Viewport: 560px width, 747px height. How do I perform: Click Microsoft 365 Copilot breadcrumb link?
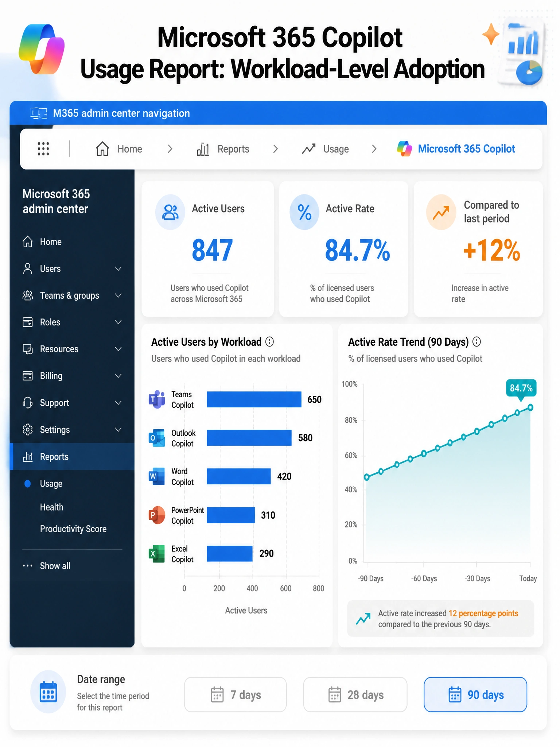(x=466, y=149)
